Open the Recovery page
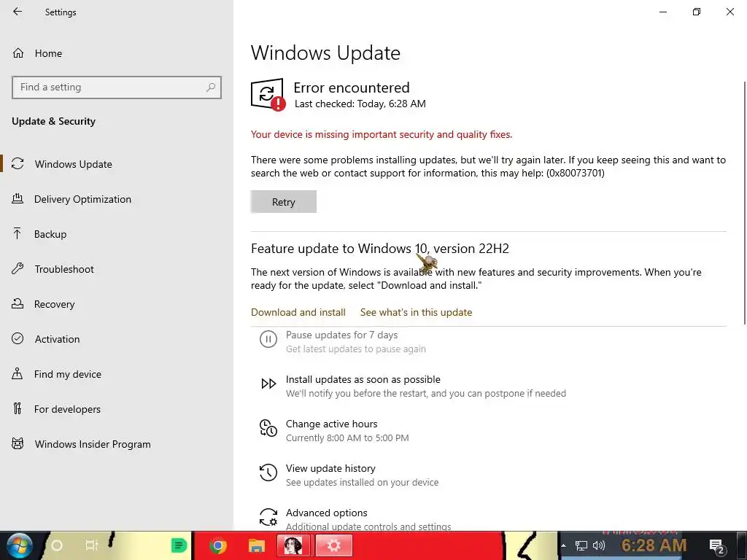The width and height of the screenshot is (747, 560). [54, 304]
